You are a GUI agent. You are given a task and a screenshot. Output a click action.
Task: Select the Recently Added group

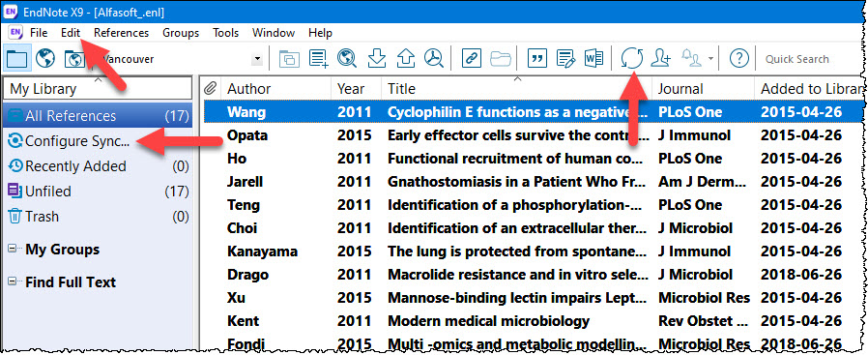click(98, 166)
